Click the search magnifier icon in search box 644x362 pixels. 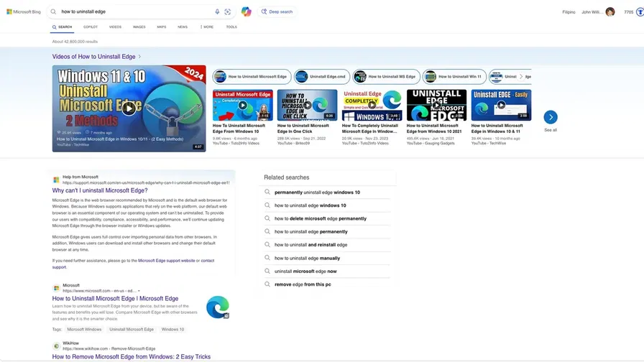click(53, 11)
